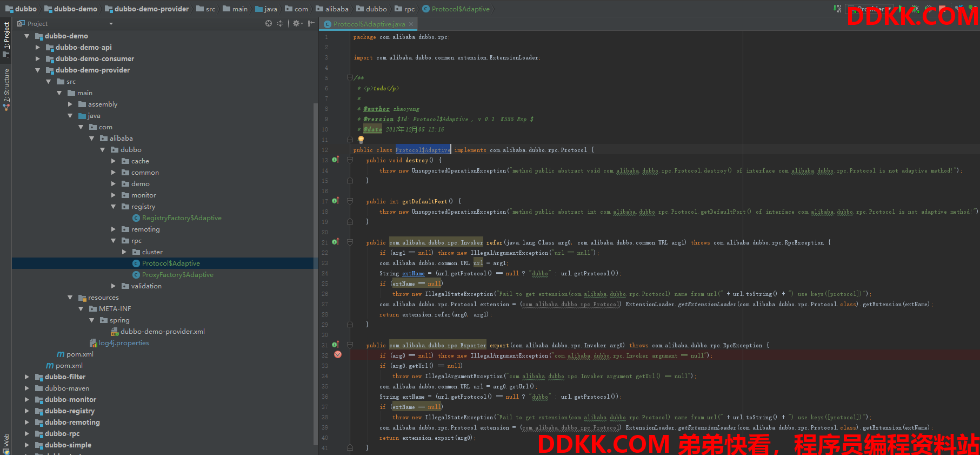Run the configuration with the green play icon
This screenshot has width=980, height=455.
click(901, 9)
